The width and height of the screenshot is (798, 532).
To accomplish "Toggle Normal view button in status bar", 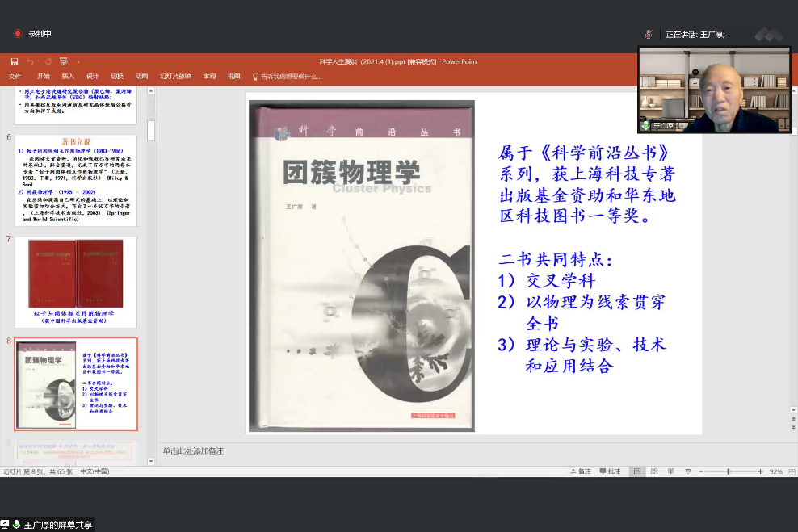I will point(637,471).
